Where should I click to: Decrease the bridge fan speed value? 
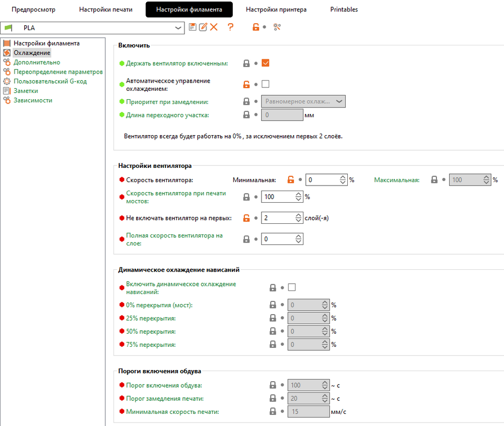(299, 200)
